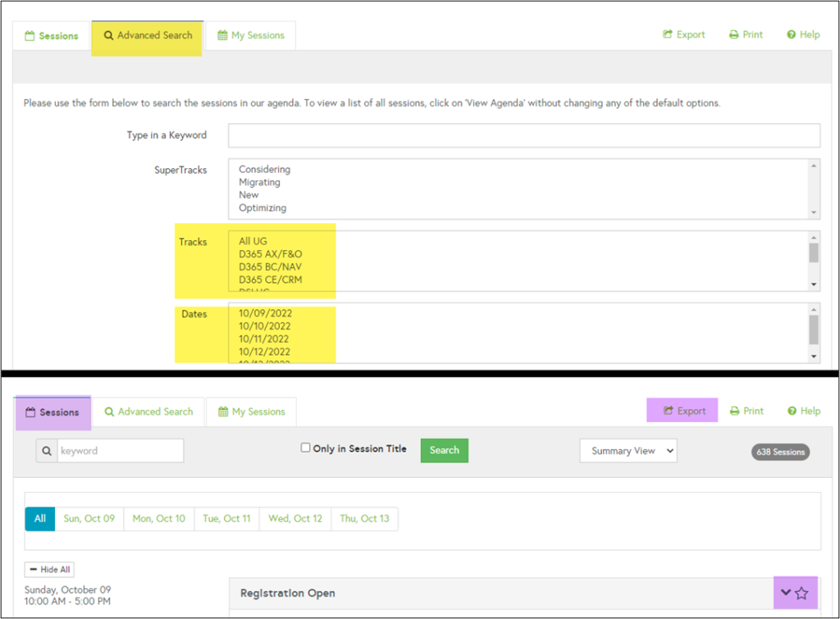This screenshot has height=619, width=840.
Task: Filter sessions by Mon, Oct 10
Action: coord(158,519)
